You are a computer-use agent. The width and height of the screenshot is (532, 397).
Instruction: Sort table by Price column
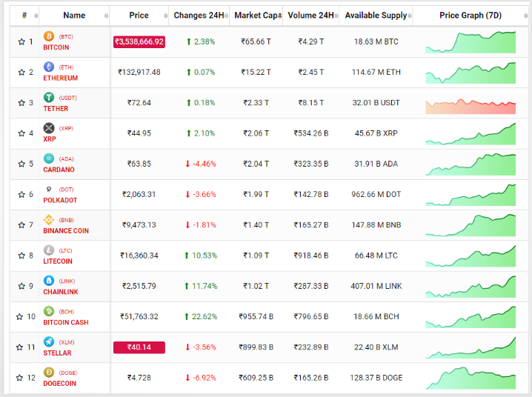(x=139, y=16)
